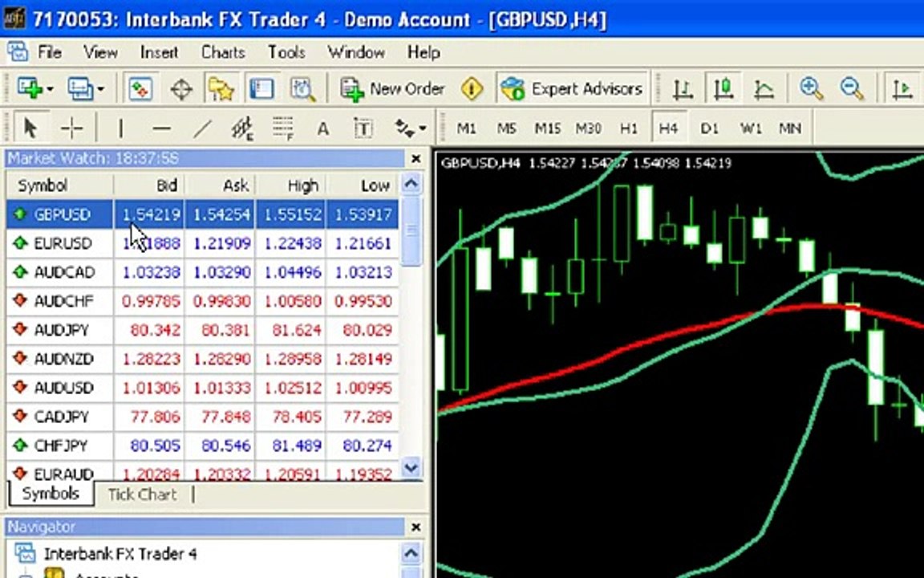Viewport: 924px width, 578px height.
Task: Switch chart to H1 timeframe
Action: coord(629,128)
